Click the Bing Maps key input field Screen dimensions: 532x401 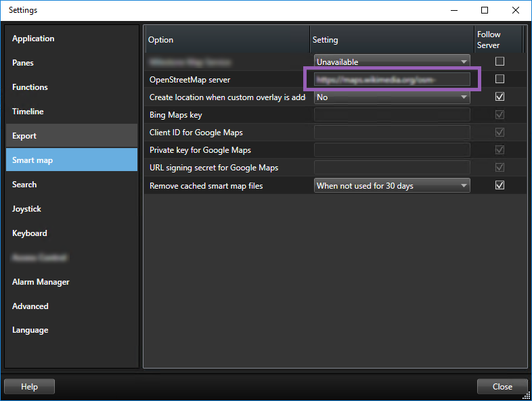pos(392,115)
